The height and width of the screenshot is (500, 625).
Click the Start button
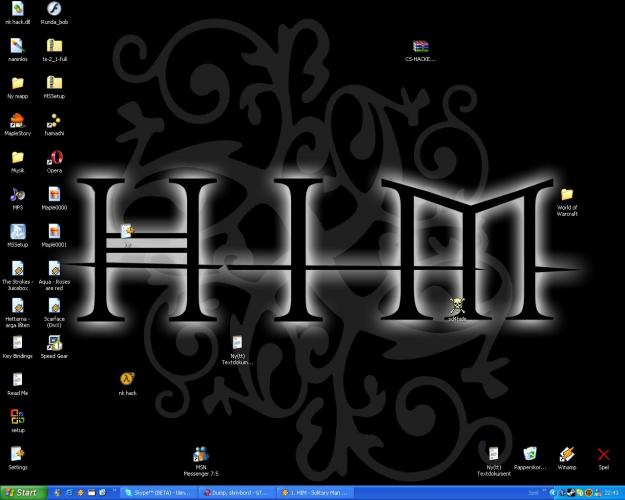point(22,492)
